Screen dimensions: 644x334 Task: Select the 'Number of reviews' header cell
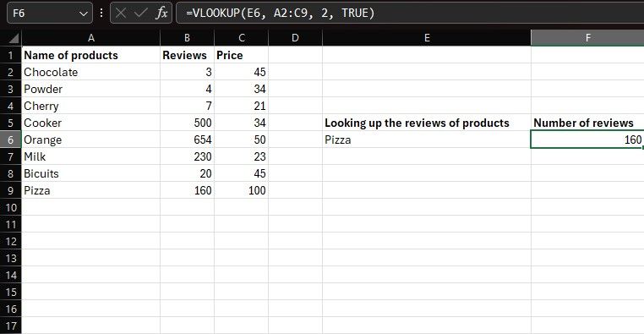[587, 123]
